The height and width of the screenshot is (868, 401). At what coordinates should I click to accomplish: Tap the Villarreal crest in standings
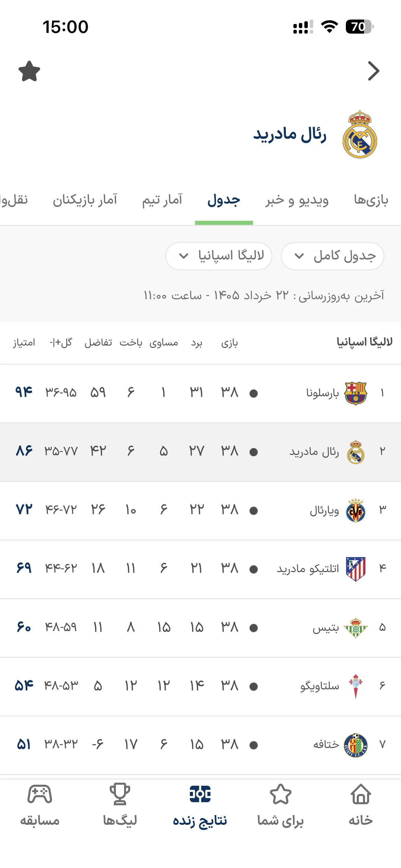pos(356,510)
